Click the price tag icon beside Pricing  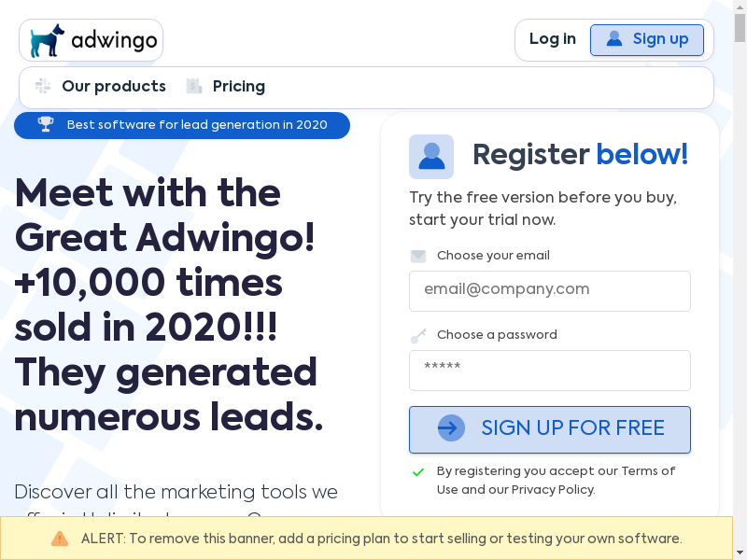194,87
